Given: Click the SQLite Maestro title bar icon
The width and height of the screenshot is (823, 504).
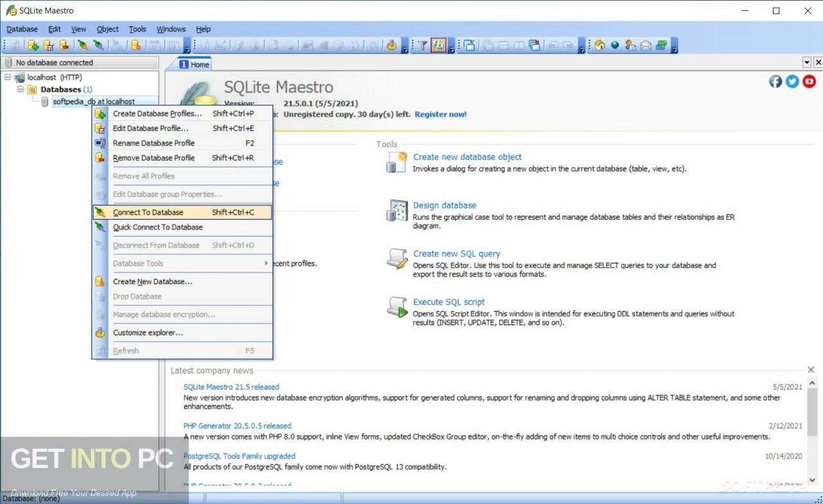Looking at the screenshot, I should click(x=11, y=10).
